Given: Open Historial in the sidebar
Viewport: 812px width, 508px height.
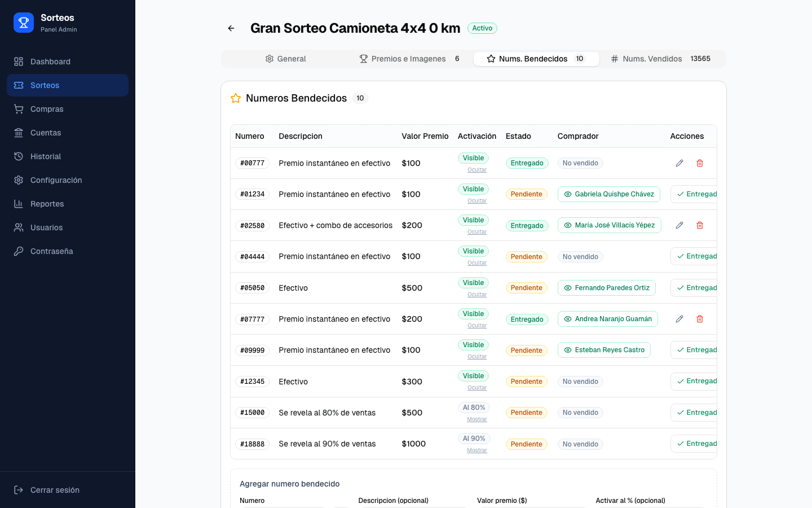Looking at the screenshot, I should [68, 156].
